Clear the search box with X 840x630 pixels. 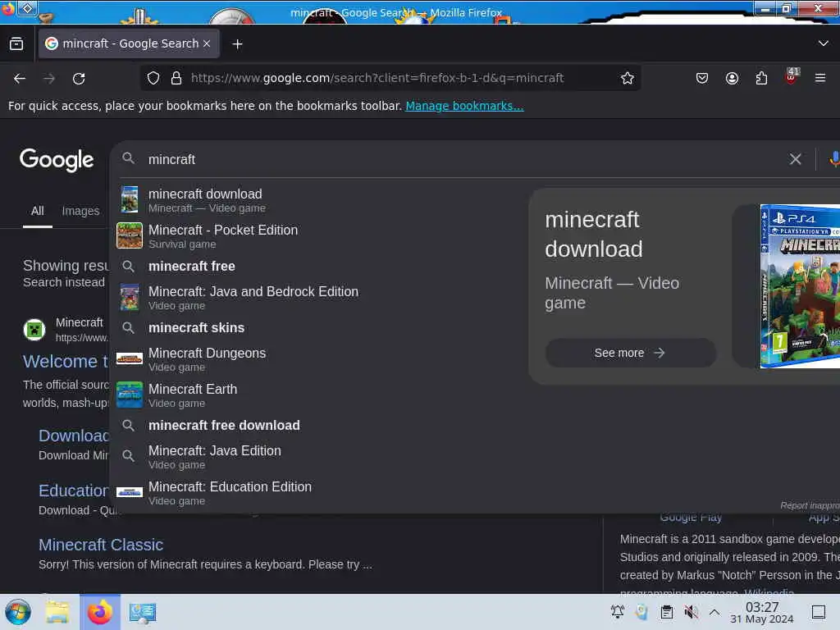tap(795, 159)
